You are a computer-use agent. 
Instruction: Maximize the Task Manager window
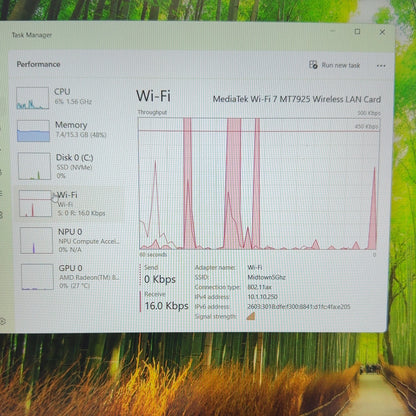point(357,32)
